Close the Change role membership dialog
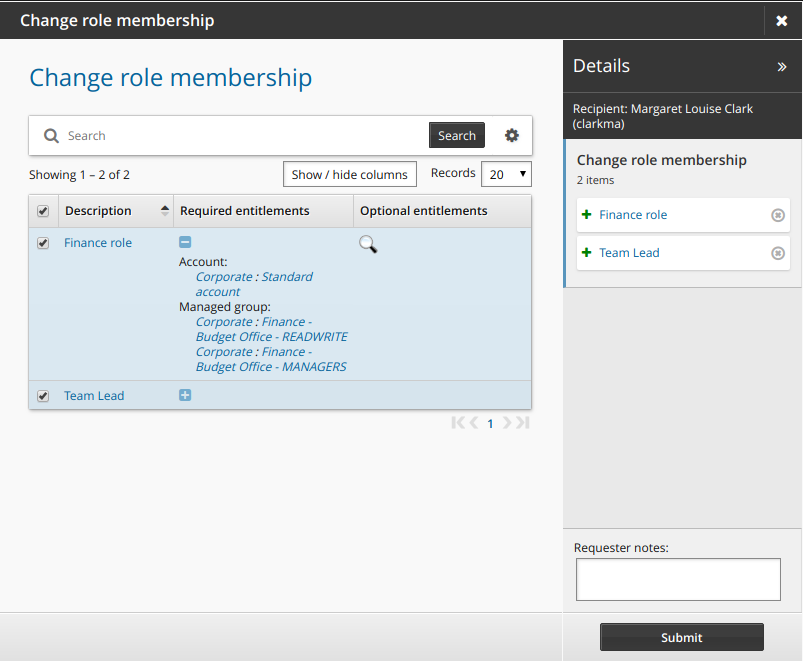 tap(782, 21)
